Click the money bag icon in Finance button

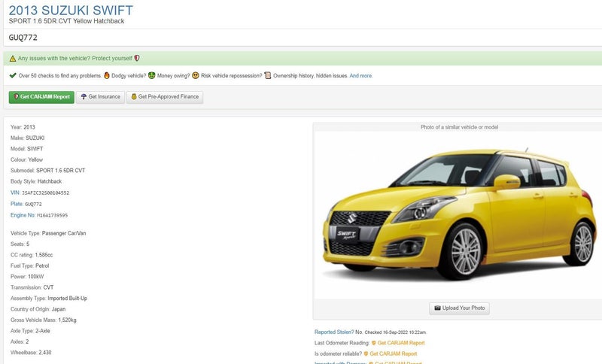[x=134, y=97]
